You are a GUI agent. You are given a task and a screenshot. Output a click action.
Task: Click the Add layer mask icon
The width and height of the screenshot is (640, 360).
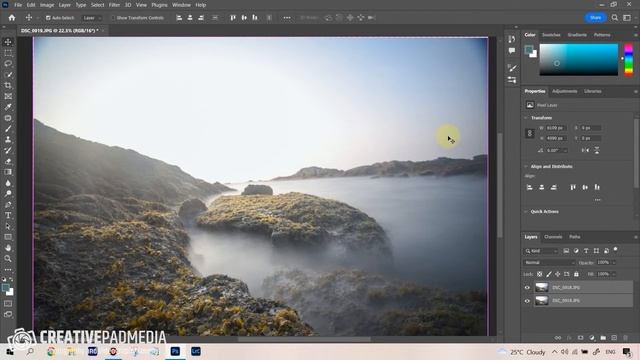tap(580, 338)
